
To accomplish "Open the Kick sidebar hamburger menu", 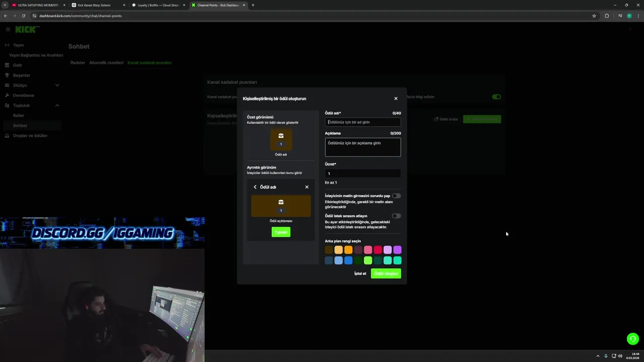I will (x=8, y=30).
